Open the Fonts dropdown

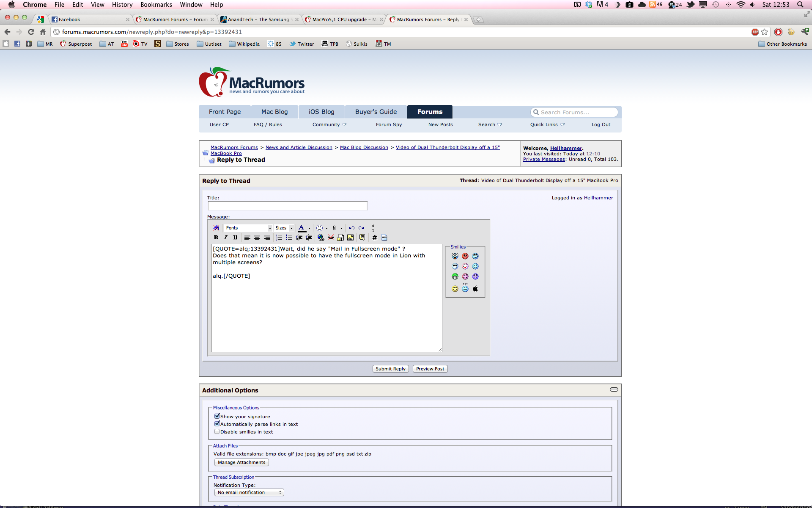point(248,228)
